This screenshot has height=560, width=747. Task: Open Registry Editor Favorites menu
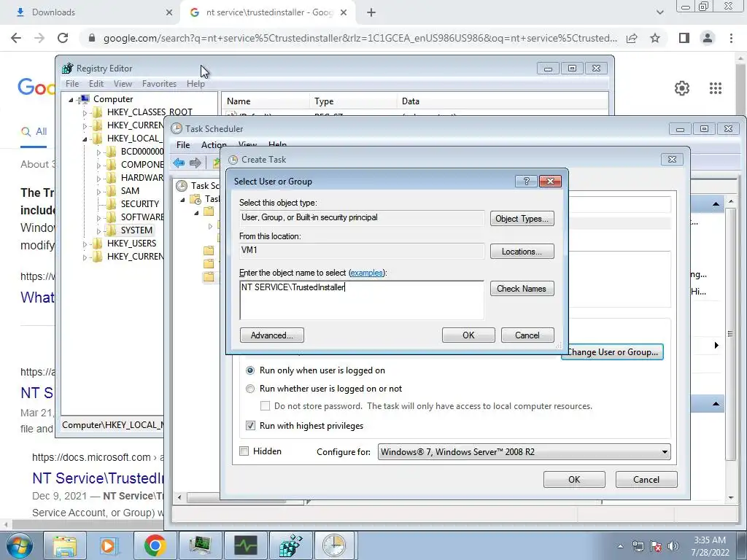159,84
